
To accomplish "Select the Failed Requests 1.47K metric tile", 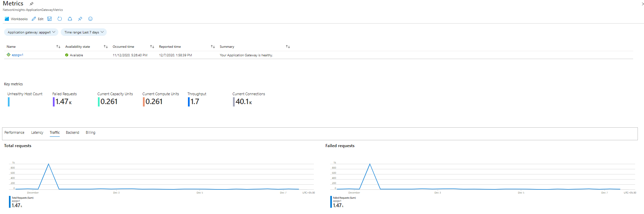I will tap(64, 99).
